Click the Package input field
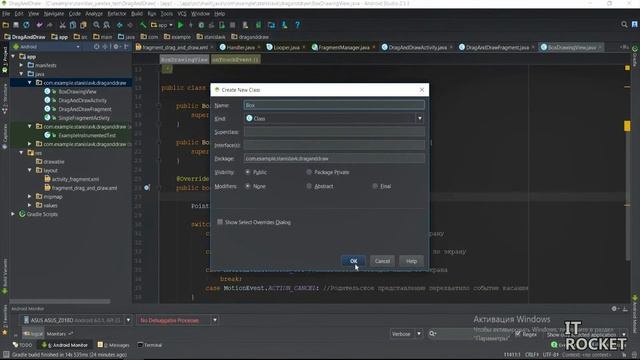This screenshot has height=360, width=640. pos(334,158)
